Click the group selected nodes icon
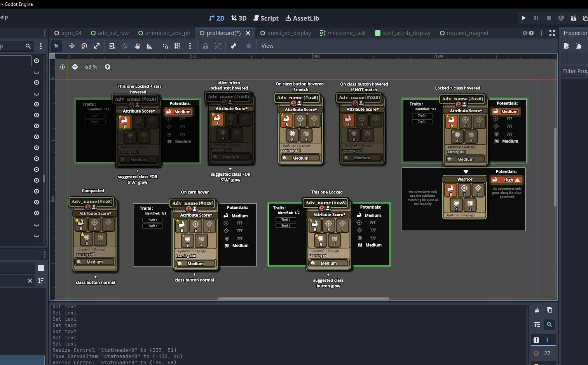Viewport: 588px width, 365px height. click(x=218, y=46)
